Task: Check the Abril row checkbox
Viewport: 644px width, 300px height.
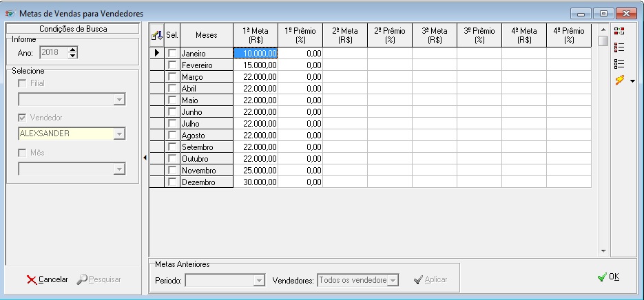Action: click(172, 88)
